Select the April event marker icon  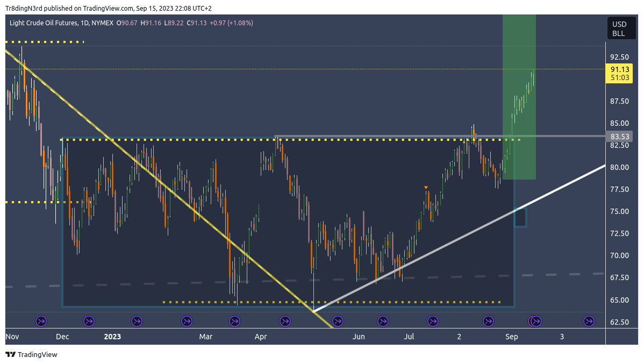tap(285, 322)
